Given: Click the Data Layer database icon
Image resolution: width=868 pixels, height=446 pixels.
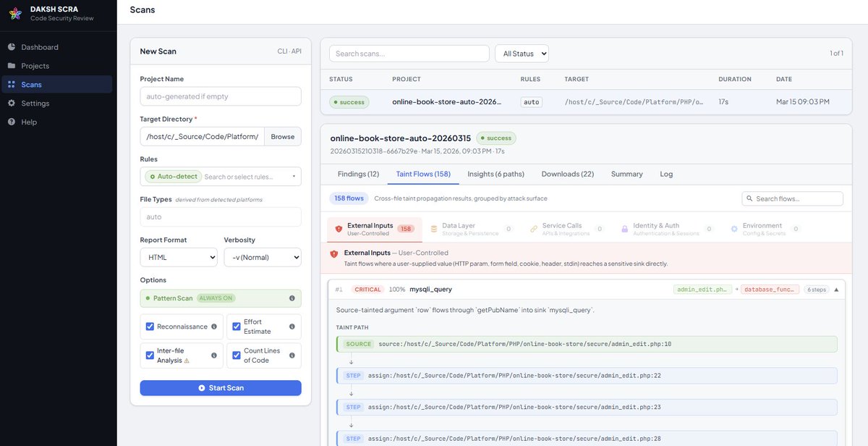Looking at the screenshot, I should (434, 229).
